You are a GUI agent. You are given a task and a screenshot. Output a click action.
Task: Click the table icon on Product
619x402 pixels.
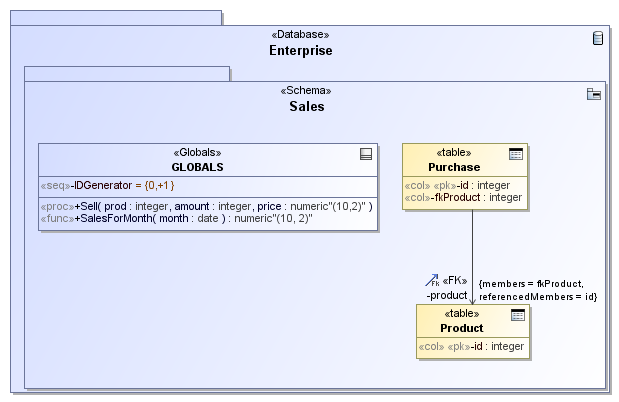click(x=517, y=315)
